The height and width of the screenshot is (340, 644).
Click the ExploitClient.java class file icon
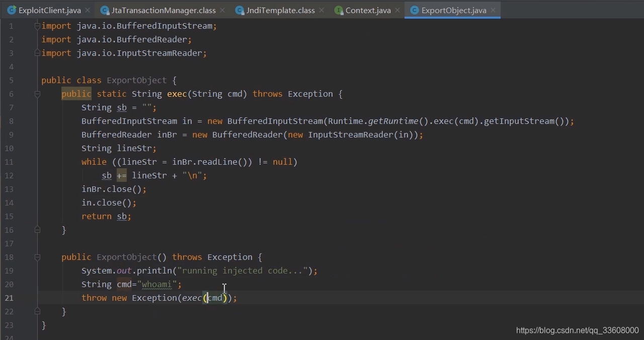coord(12,10)
